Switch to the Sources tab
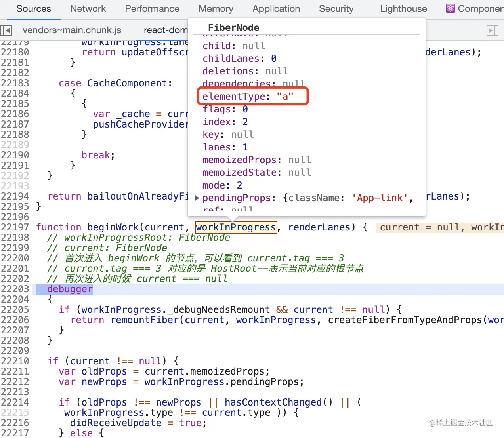The width and height of the screenshot is (504, 438). point(34,9)
